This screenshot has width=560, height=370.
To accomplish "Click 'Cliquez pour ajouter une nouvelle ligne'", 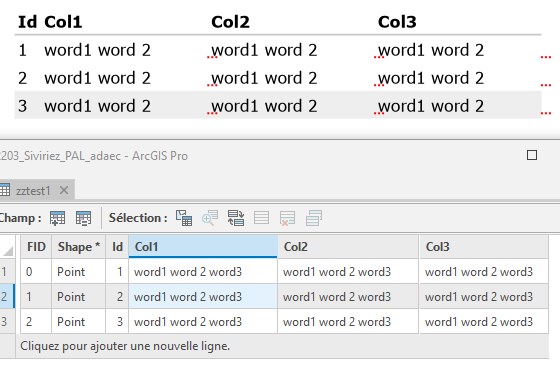I will tap(125, 346).
